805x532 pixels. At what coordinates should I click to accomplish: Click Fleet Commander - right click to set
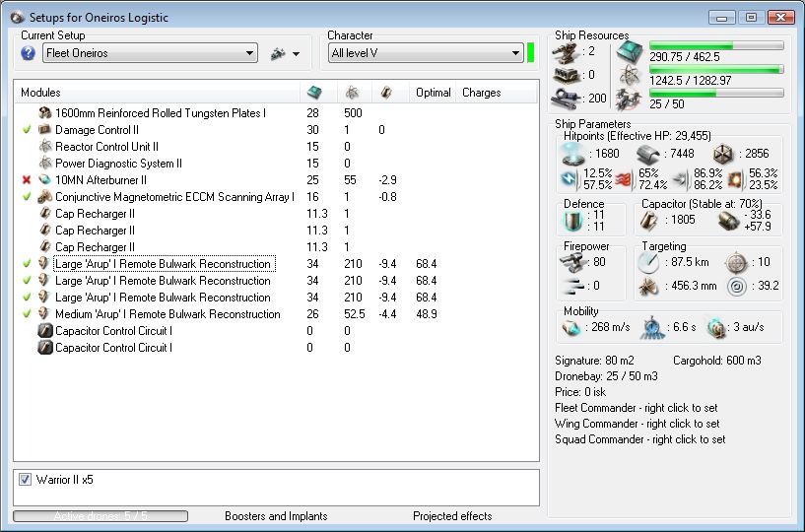(x=637, y=408)
